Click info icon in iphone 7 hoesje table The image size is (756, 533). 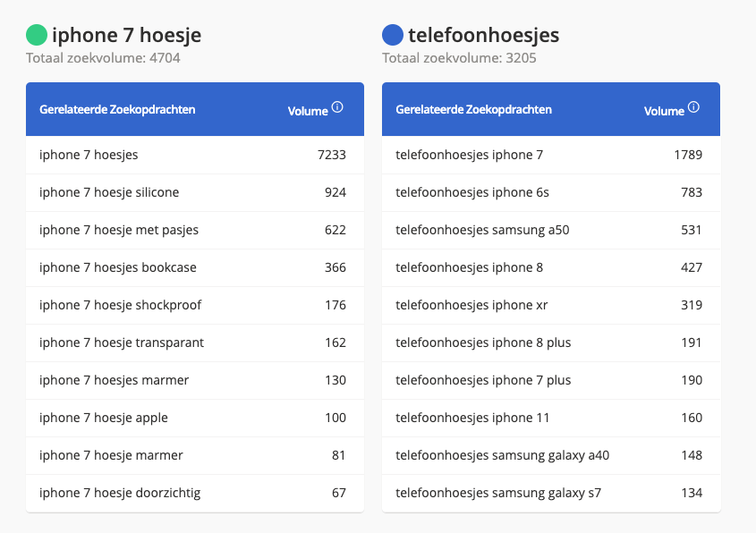337,107
